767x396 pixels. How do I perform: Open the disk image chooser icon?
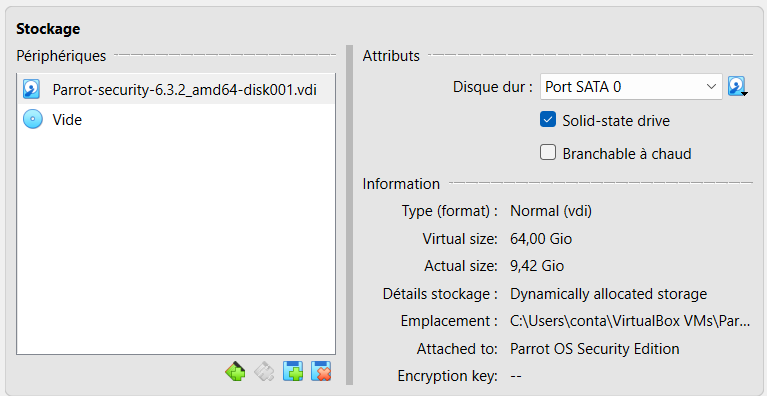coord(737,87)
